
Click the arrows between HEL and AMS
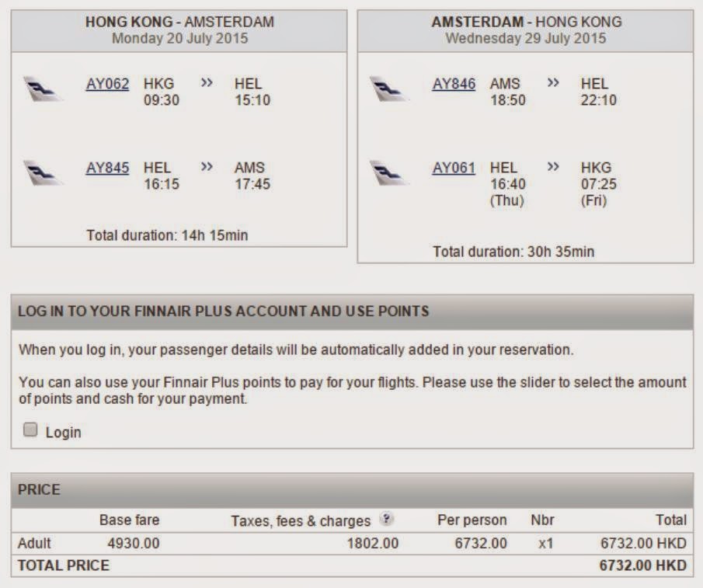(x=207, y=167)
